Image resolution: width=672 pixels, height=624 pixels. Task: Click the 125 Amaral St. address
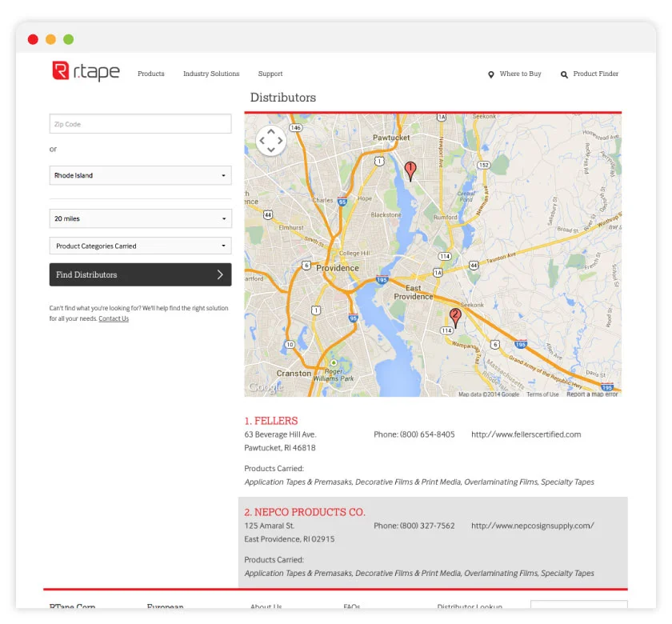(269, 526)
